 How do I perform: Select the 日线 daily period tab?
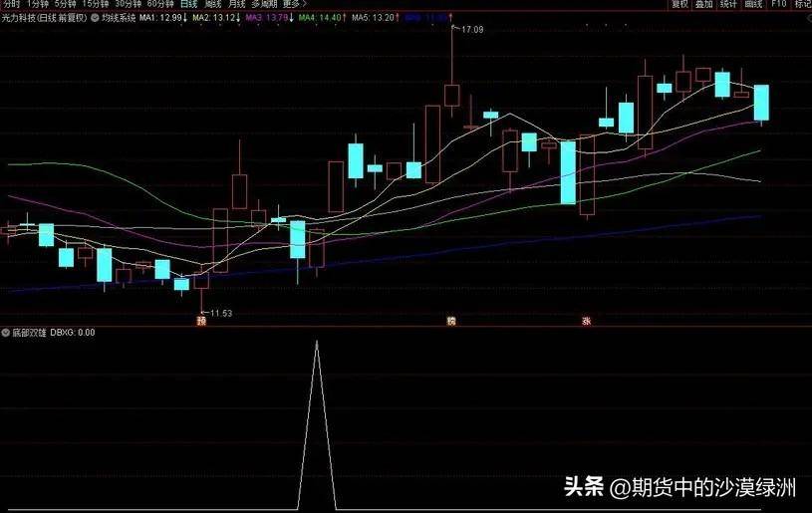[189, 4]
